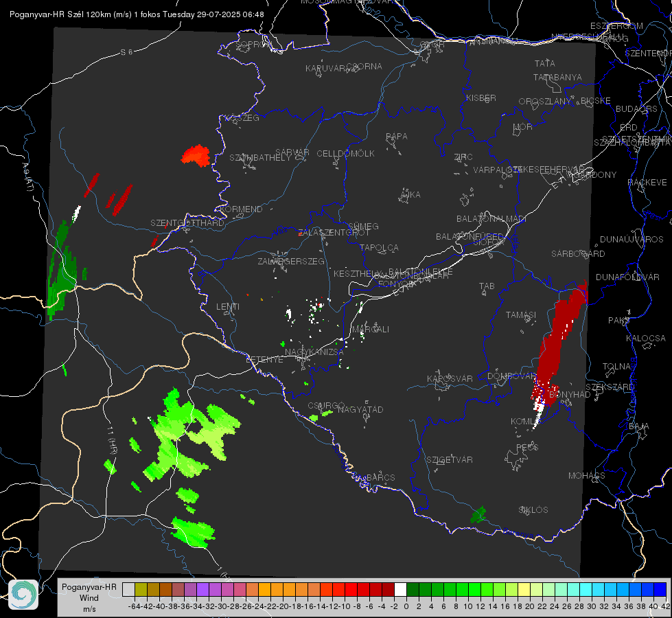Click the SÜMEG city label
672x618 pixels.
pos(363,226)
